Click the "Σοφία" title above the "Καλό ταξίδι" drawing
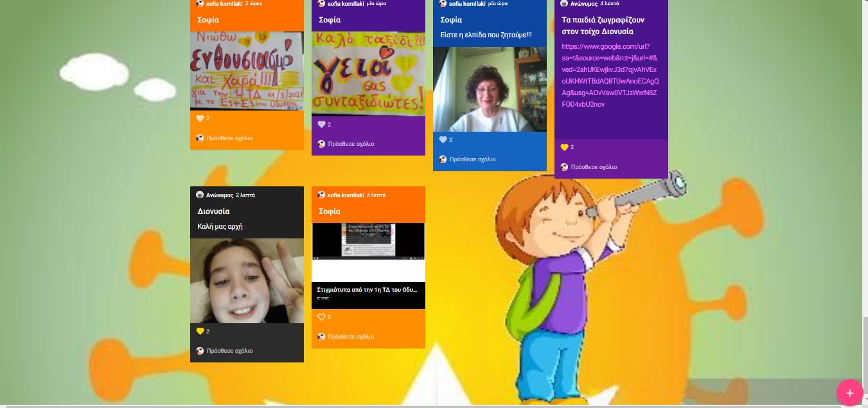The width and height of the screenshot is (868, 408). [x=330, y=20]
